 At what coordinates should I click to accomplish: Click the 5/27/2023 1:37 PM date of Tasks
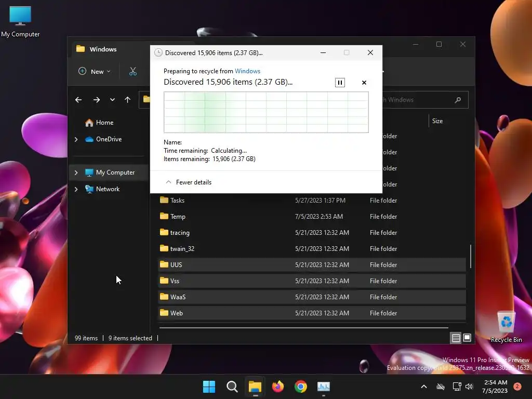[320, 200]
